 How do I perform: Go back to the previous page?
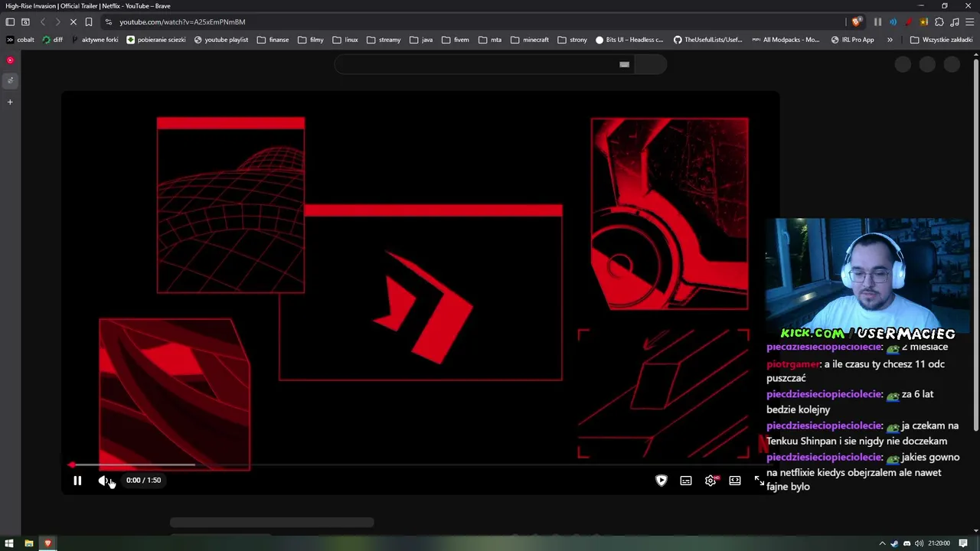pos(43,22)
